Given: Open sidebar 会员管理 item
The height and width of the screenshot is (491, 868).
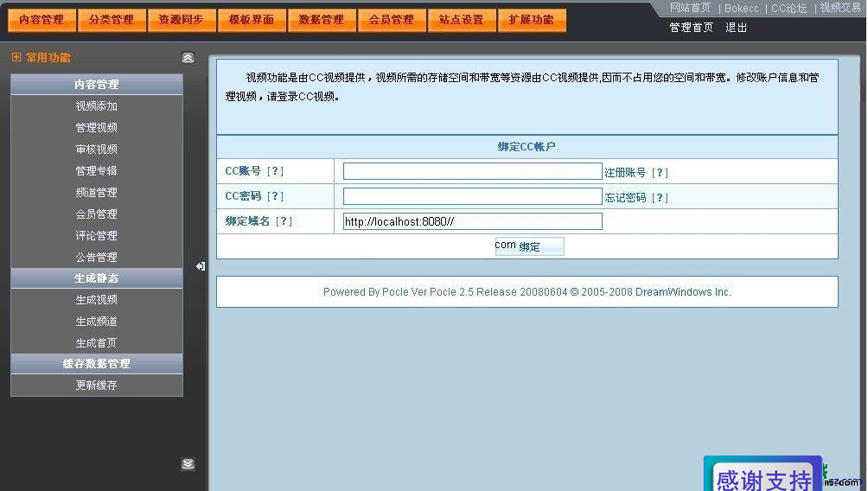Looking at the screenshot, I should pos(97,214).
